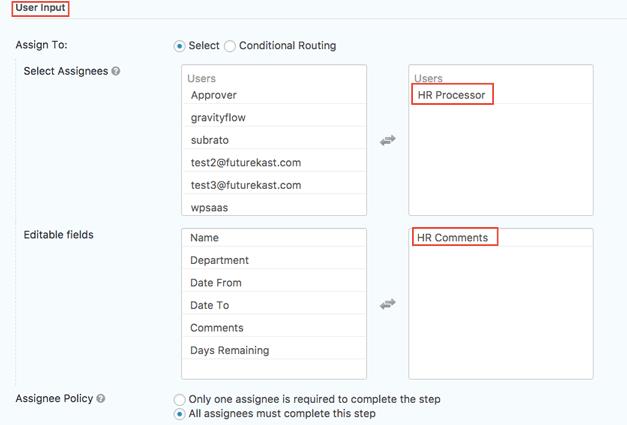Click the Select Assignees help icon
Viewport: 627px width, 425px height.
coord(117,71)
